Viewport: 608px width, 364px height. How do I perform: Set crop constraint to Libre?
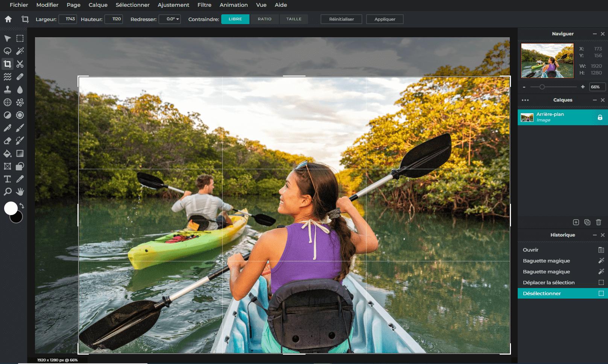click(x=235, y=19)
